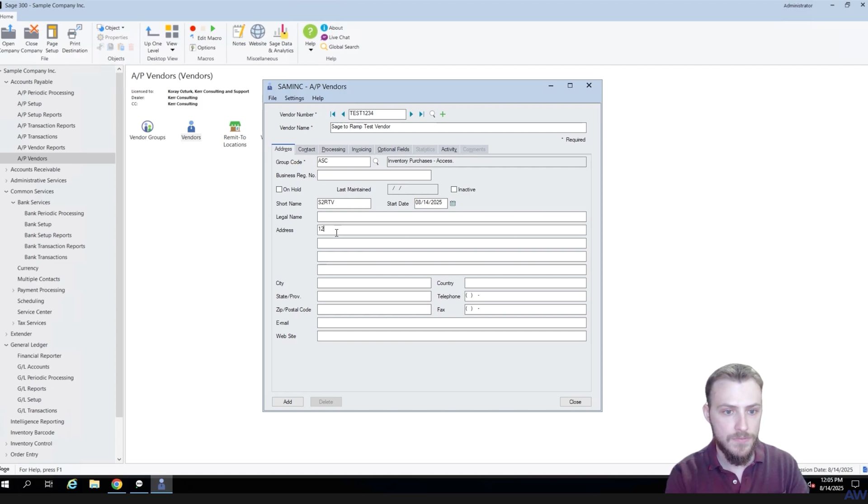The height and width of the screenshot is (504, 868).
Task: Open the Group Code finder icon
Action: click(376, 162)
